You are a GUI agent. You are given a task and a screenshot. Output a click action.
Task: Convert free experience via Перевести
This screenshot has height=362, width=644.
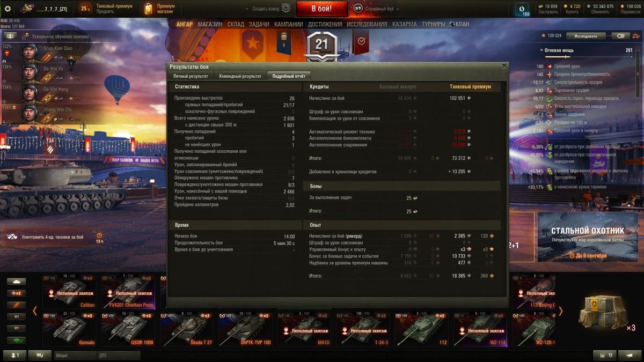tap(631, 12)
